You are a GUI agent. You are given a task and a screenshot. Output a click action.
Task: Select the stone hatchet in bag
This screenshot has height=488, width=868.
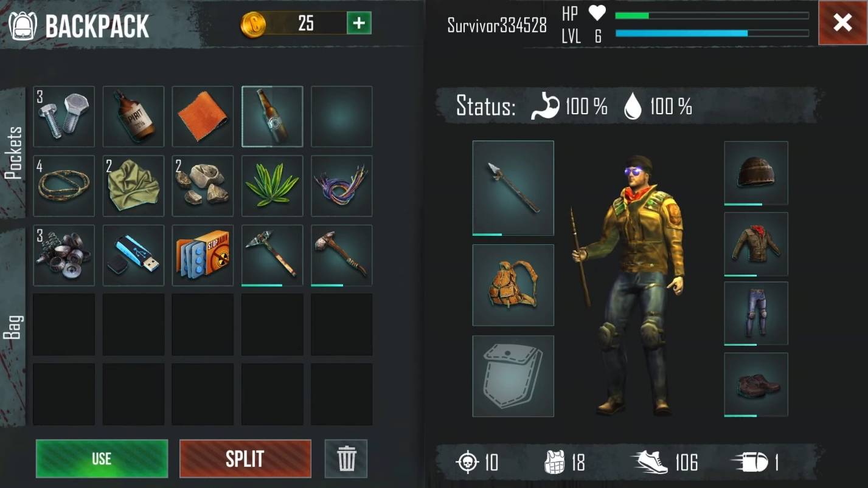click(342, 255)
